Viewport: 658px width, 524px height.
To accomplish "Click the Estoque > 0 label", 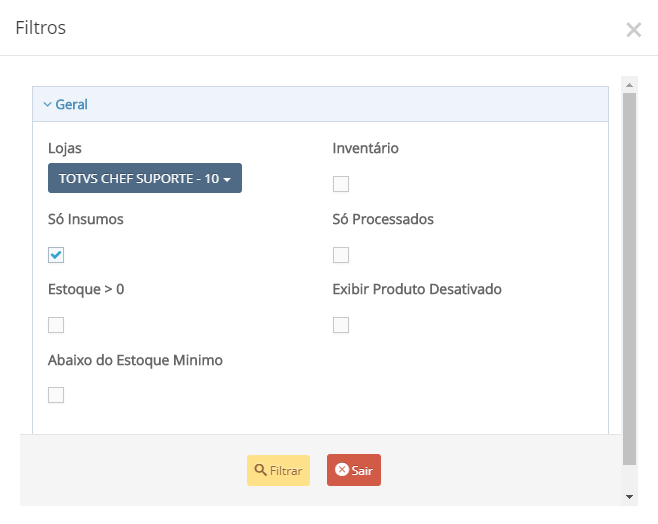I will coord(86,289).
